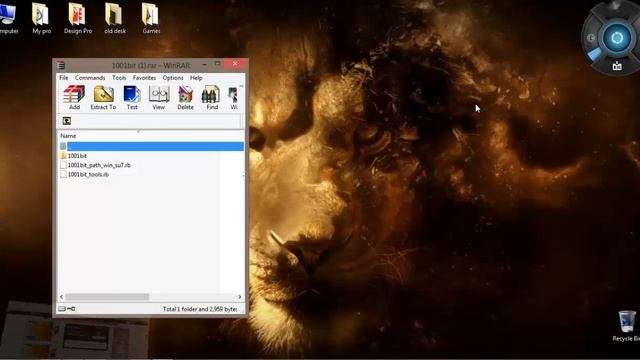Click the clock icon on circular gadget
The height and width of the screenshot is (360, 640).
point(591,38)
